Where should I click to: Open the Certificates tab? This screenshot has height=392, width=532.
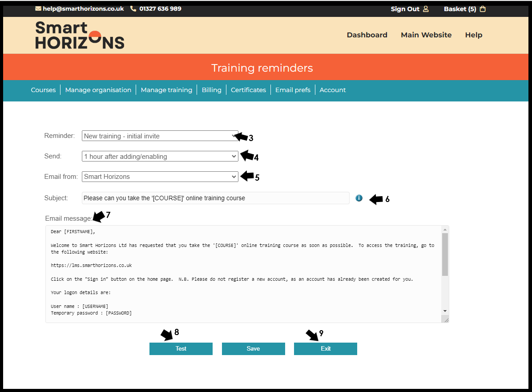tap(248, 90)
